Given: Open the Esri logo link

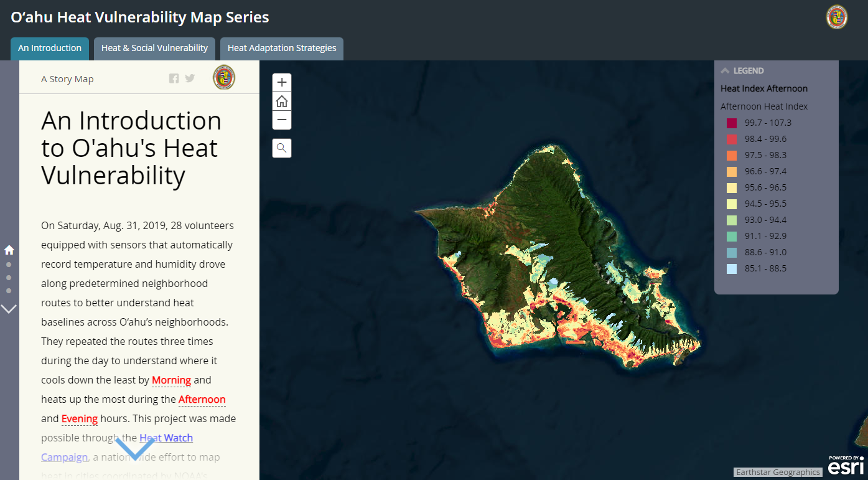Looking at the screenshot, I should [846, 465].
